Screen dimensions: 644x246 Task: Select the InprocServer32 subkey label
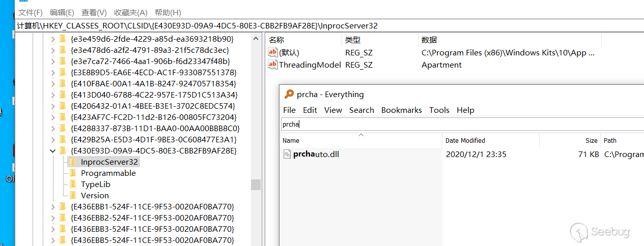(x=109, y=162)
